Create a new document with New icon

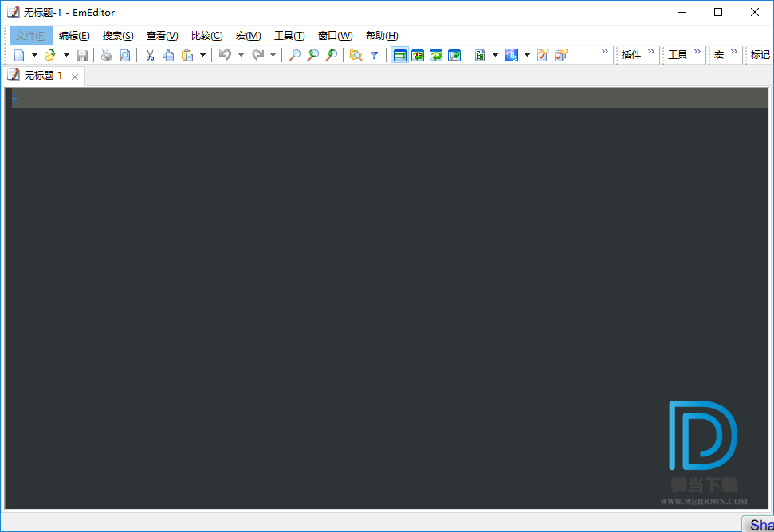coord(19,55)
